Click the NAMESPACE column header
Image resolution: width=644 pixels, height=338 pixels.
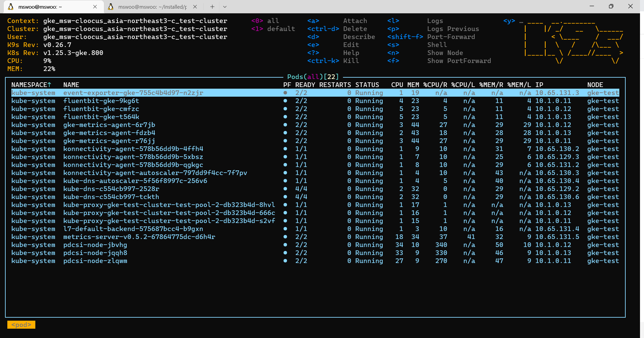point(31,85)
